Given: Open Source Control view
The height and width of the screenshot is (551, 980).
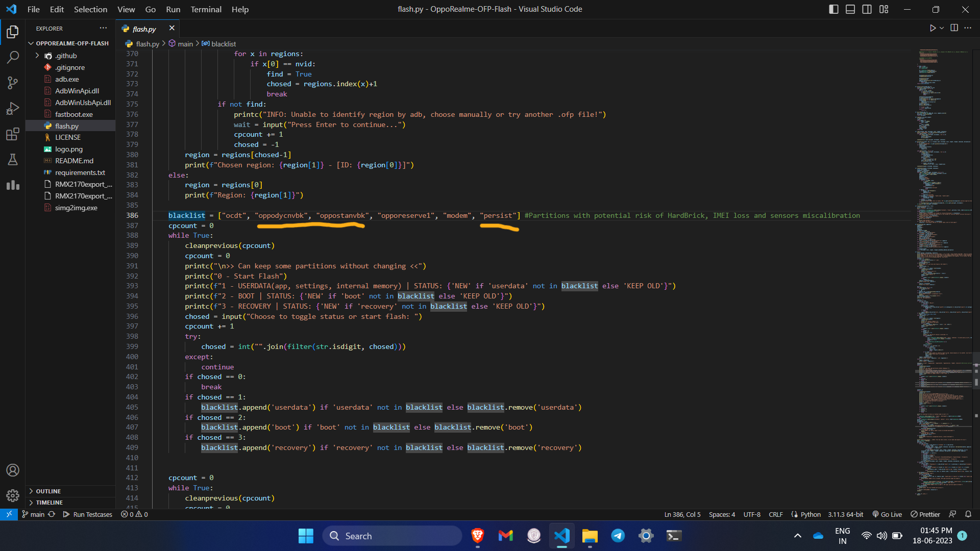Looking at the screenshot, I should click(x=13, y=83).
